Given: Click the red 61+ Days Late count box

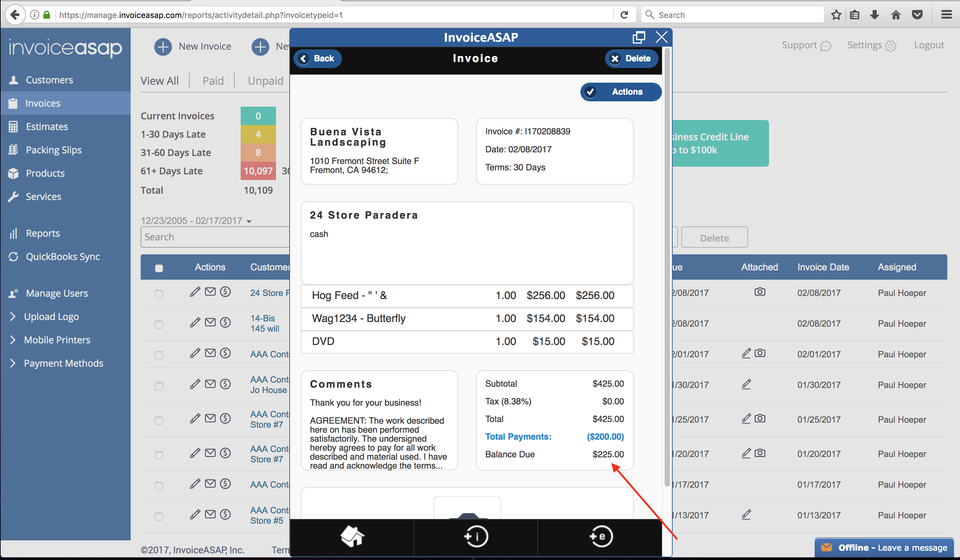Looking at the screenshot, I should click(258, 171).
